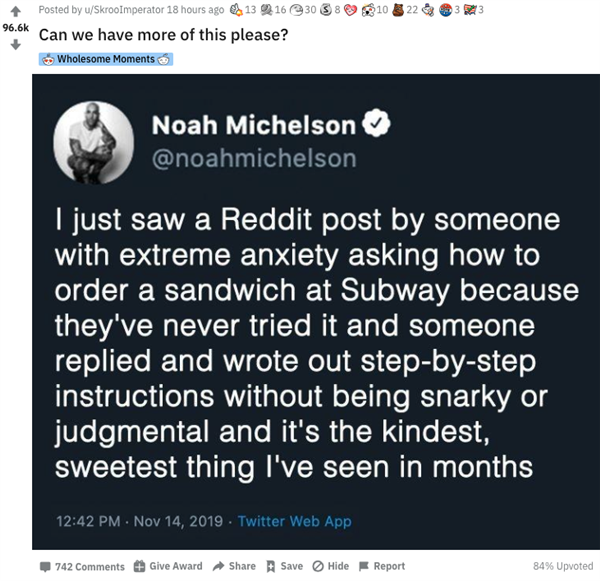Open the 742 Comments section
This screenshot has width=600, height=581.
coord(82,566)
